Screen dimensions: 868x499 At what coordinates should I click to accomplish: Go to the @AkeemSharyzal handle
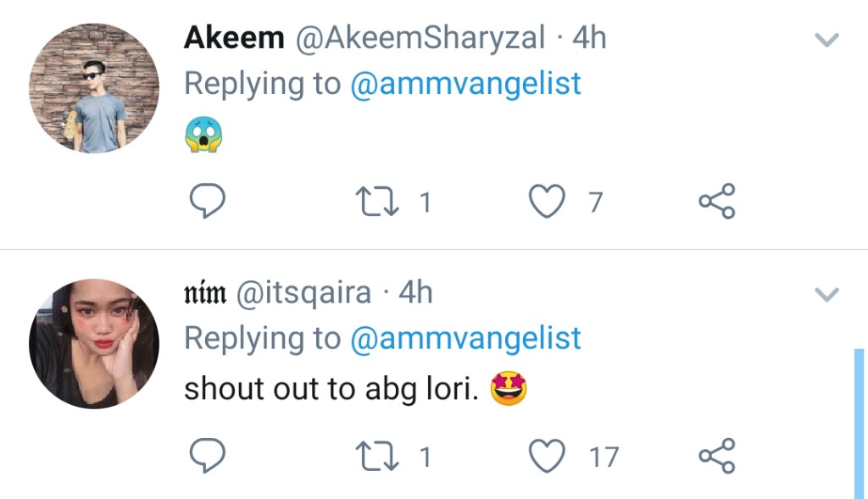tap(420, 38)
